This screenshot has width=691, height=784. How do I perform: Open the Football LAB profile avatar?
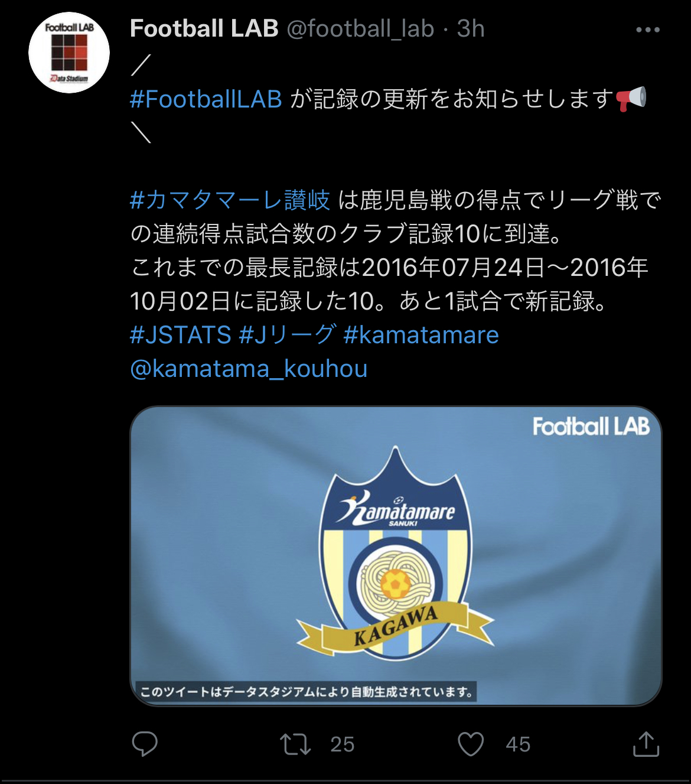click(69, 53)
